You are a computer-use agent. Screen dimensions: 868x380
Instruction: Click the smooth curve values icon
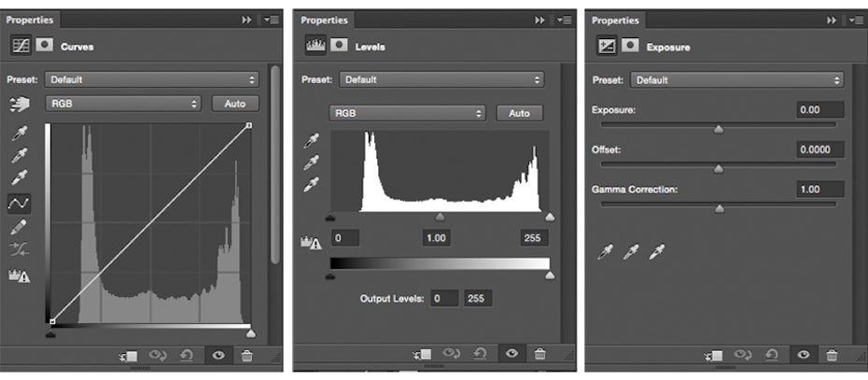tap(19, 250)
